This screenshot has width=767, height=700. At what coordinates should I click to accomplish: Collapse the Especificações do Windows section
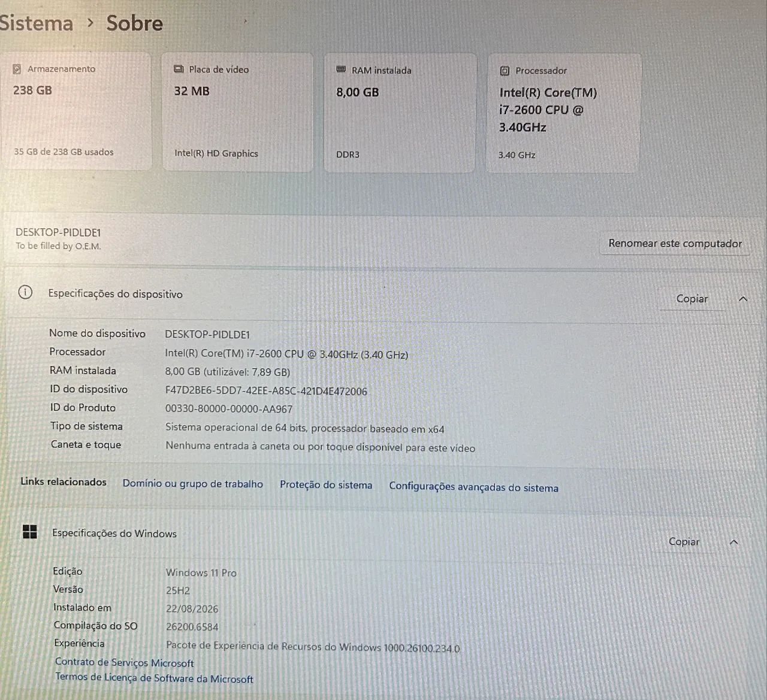coord(734,543)
